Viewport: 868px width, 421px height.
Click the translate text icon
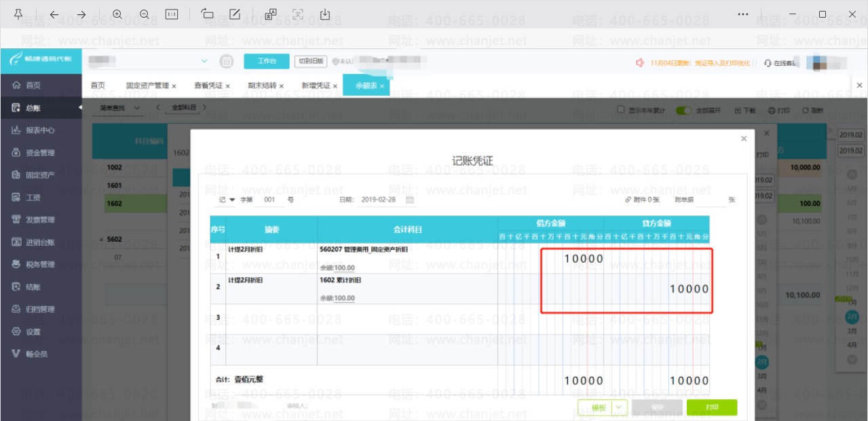tap(271, 14)
